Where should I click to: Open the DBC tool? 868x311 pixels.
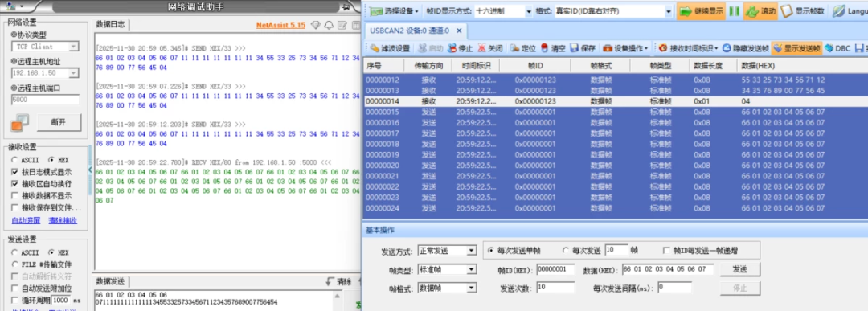coord(837,48)
